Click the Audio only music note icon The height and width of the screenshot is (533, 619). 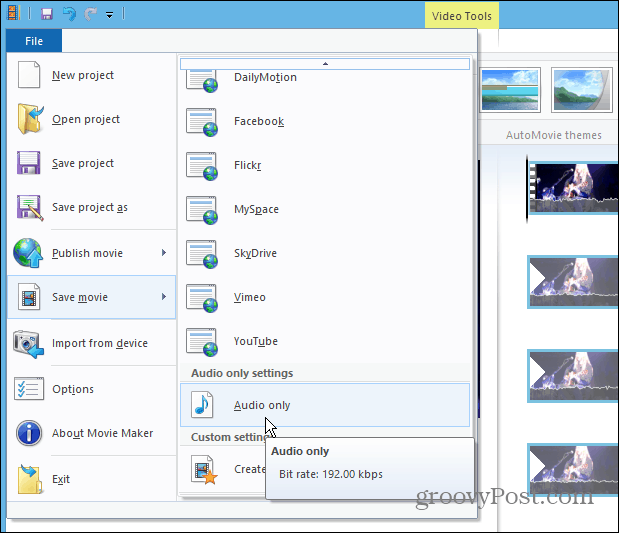click(x=202, y=405)
